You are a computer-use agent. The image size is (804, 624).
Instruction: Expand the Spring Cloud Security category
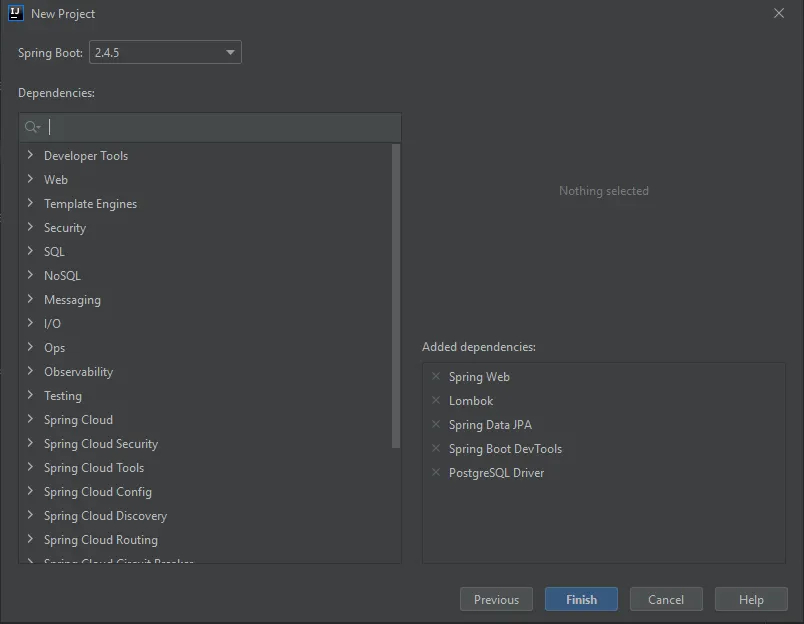pyautogui.click(x=30, y=443)
